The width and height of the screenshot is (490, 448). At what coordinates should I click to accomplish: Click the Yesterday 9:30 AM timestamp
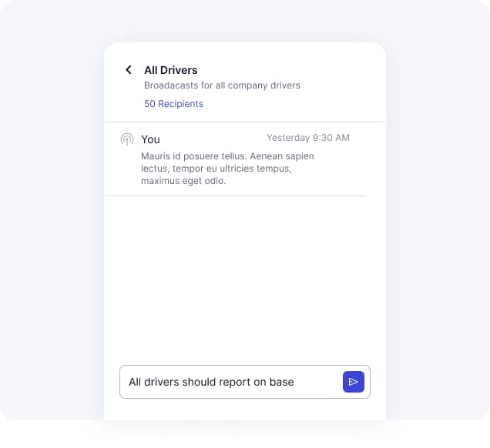(x=308, y=138)
